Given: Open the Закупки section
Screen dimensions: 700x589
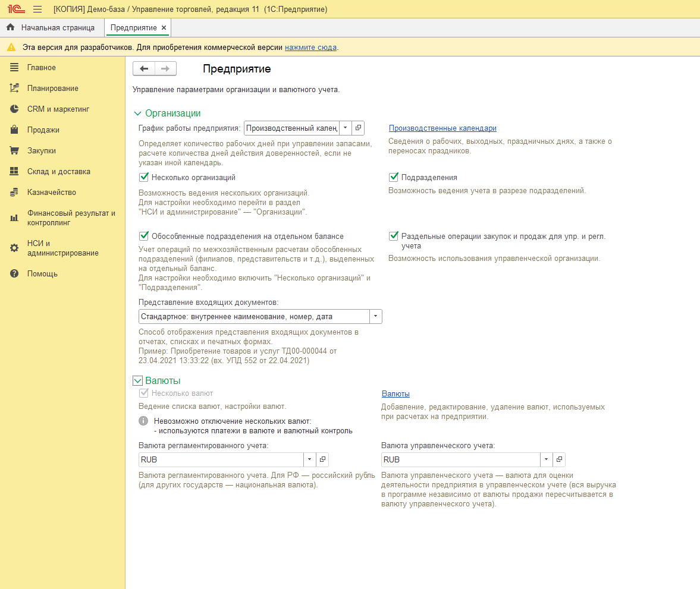Looking at the screenshot, I should point(42,151).
